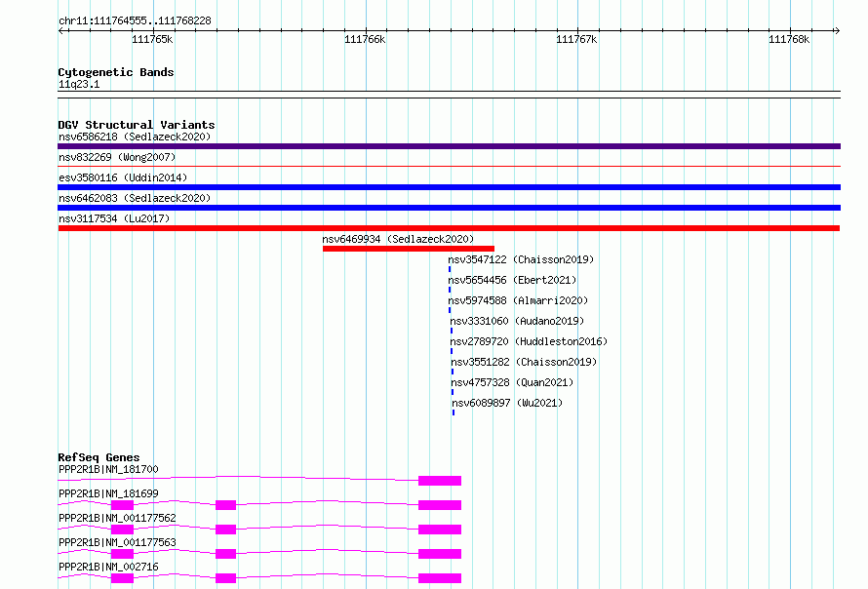Click the DGV Structural Variants track title

pos(137,125)
